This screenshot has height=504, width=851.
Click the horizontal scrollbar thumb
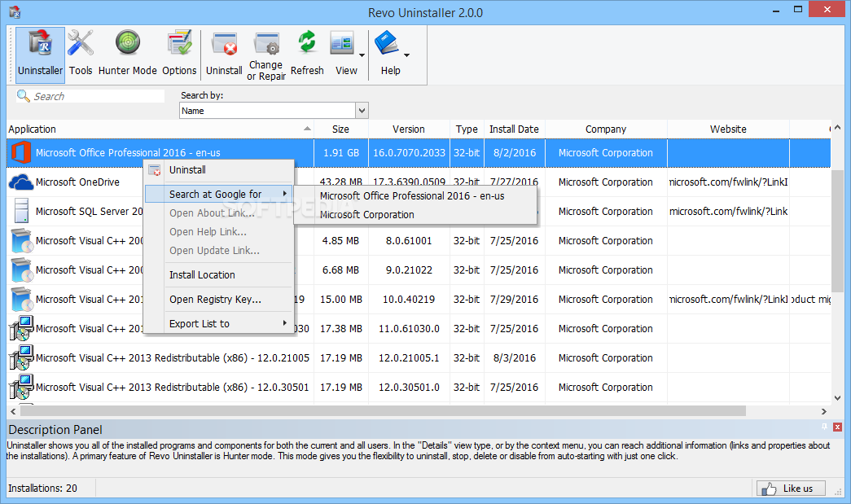384,411
